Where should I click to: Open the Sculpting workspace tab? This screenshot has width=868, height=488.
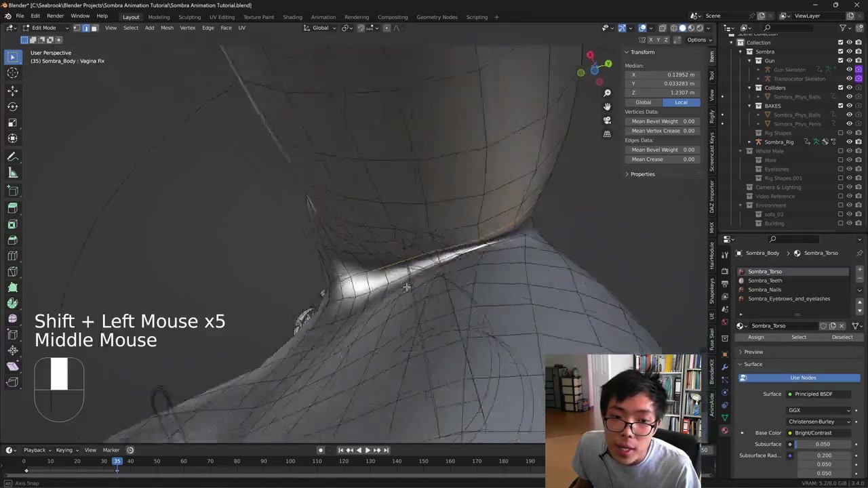(189, 17)
